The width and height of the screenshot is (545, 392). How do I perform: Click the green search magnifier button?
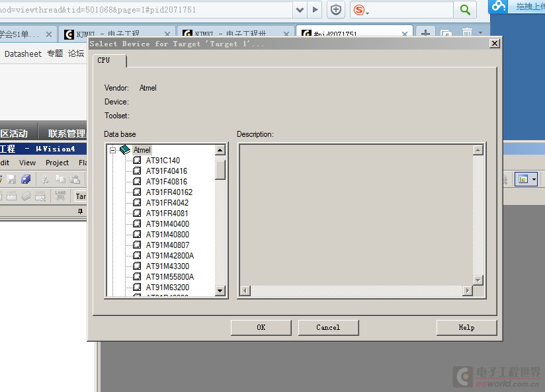tap(465, 10)
